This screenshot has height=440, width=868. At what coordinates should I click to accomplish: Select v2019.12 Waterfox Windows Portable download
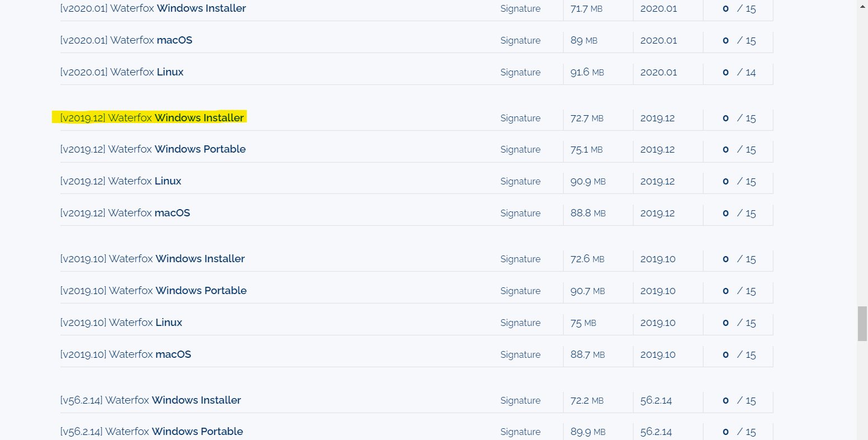coord(153,149)
